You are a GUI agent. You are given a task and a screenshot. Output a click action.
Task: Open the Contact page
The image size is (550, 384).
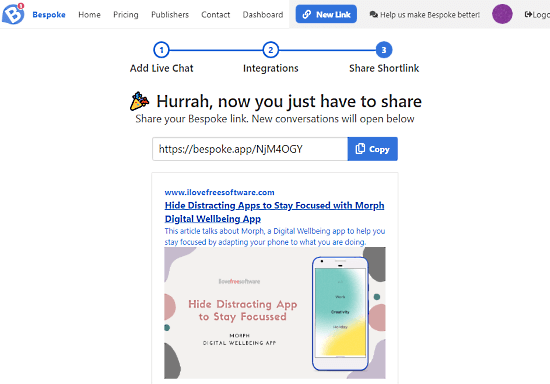[215, 15]
